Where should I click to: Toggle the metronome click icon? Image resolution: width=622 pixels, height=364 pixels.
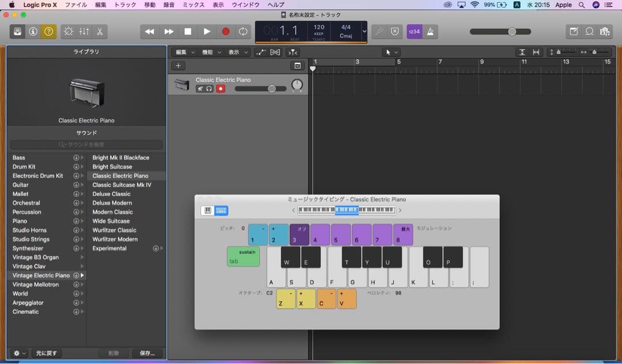click(430, 32)
